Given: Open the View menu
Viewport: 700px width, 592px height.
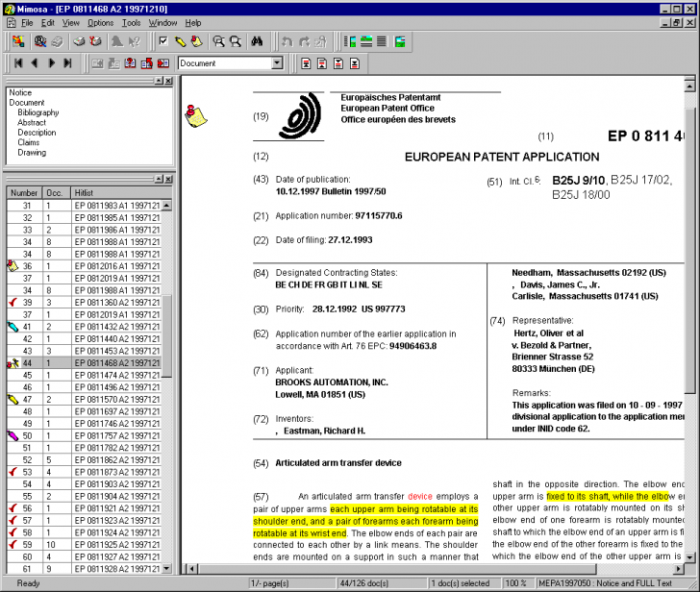Looking at the screenshot, I should click(70, 23).
